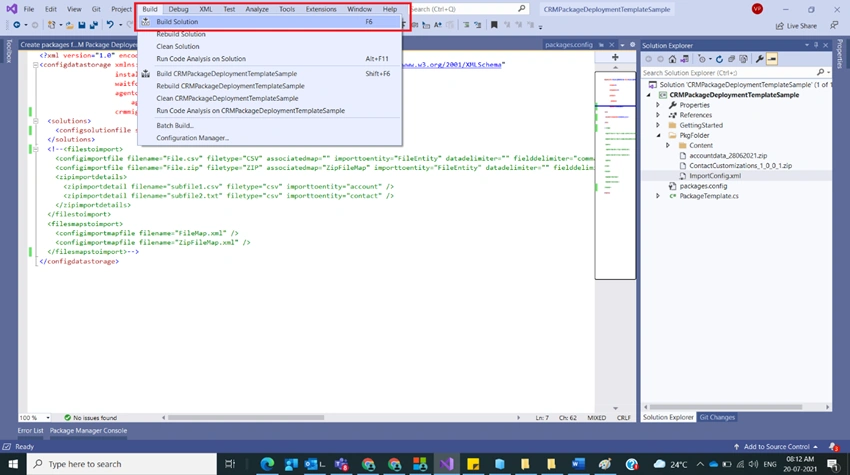Viewport: 850px width, 475px height.
Task: Select ContactCustomizations_1_0_0_1.zip file
Action: pyautogui.click(x=740, y=166)
